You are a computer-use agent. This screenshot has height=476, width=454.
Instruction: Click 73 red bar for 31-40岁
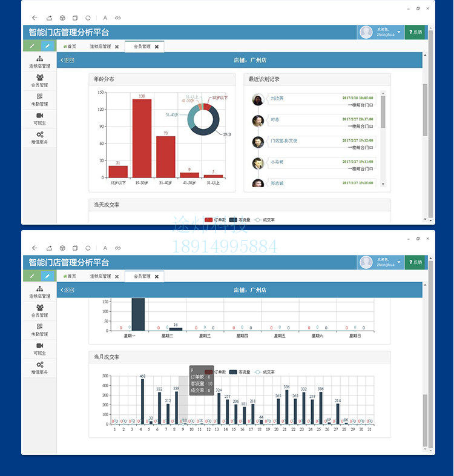pyautogui.click(x=166, y=157)
